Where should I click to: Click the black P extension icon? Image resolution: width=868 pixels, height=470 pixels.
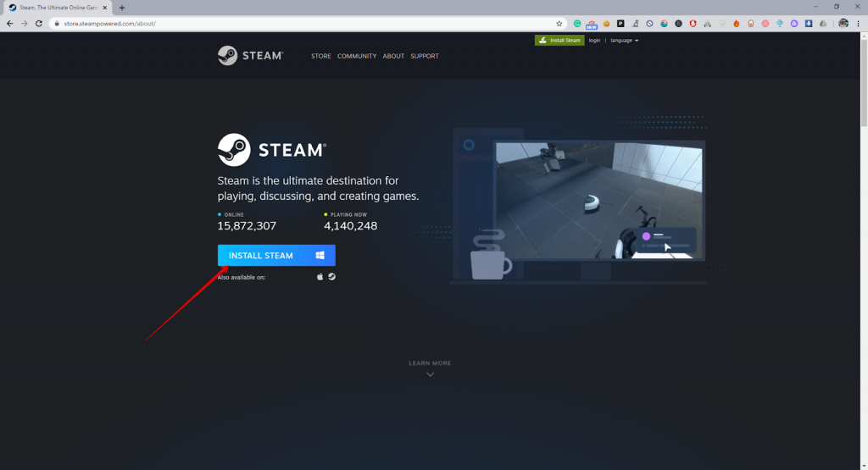tap(620, 24)
